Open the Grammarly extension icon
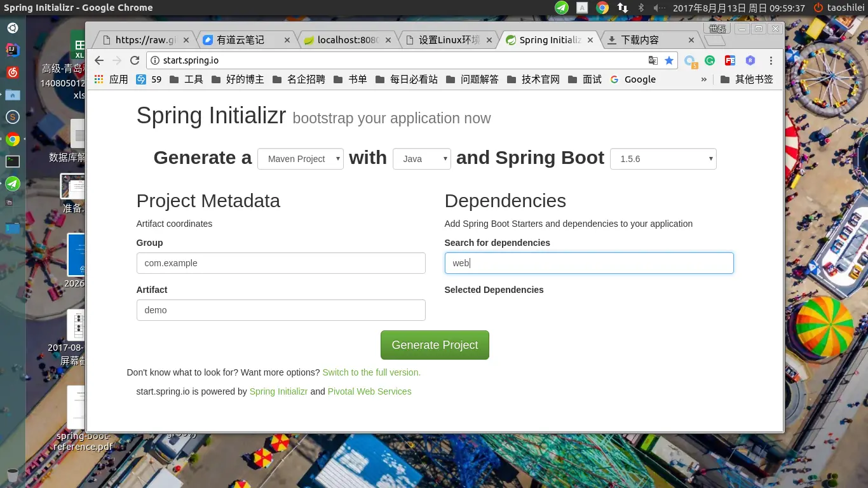 click(710, 61)
